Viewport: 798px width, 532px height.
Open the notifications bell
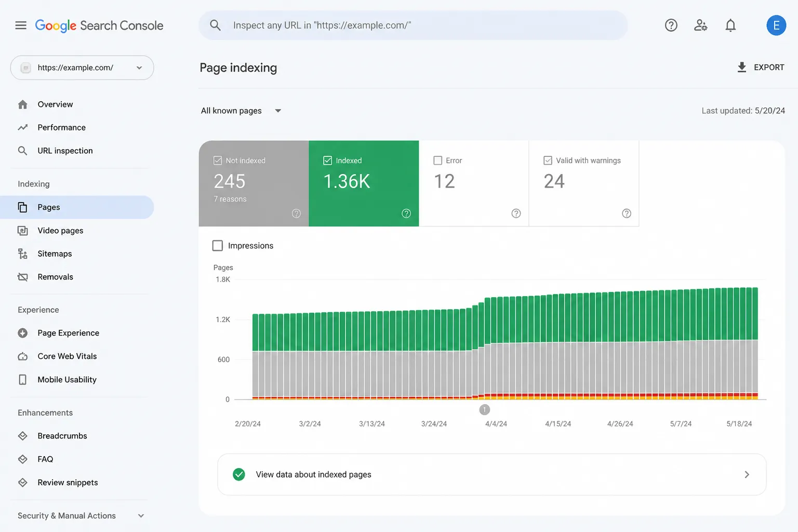pyautogui.click(x=730, y=25)
